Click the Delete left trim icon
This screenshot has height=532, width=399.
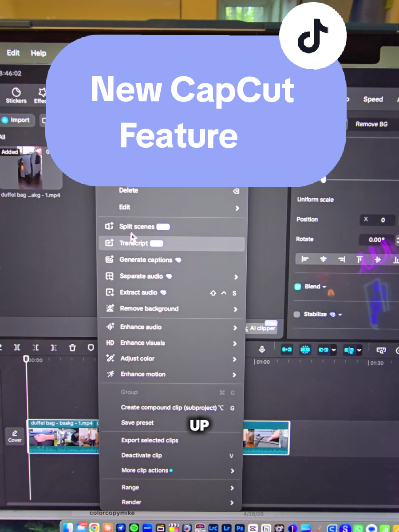(36, 347)
